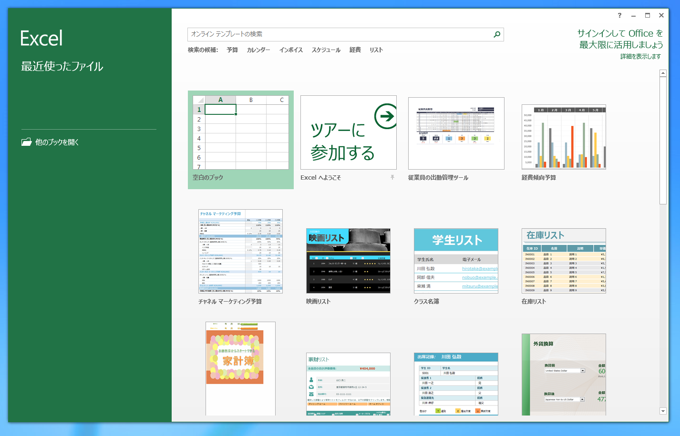Click the search magnifier icon
The width and height of the screenshot is (680, 436).
point(497,34)
